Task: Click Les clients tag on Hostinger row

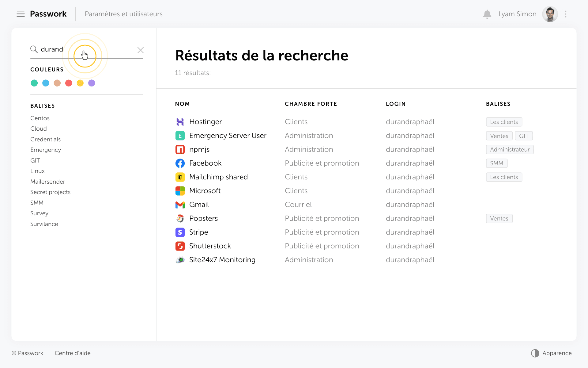Action: (504, 122)
